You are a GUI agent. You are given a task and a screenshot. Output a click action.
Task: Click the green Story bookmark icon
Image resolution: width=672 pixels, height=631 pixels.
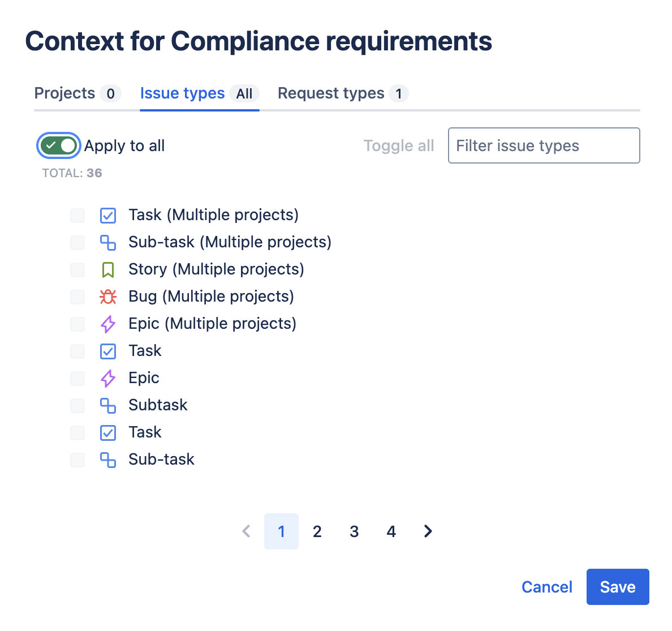click(108, 269)
